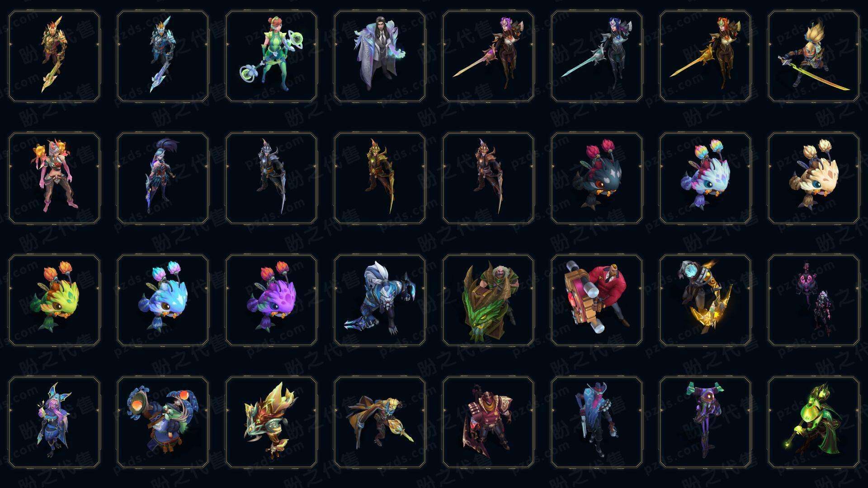
Task: Pick the red-suited man with golden cannon
Action: (x=597, y=300)
